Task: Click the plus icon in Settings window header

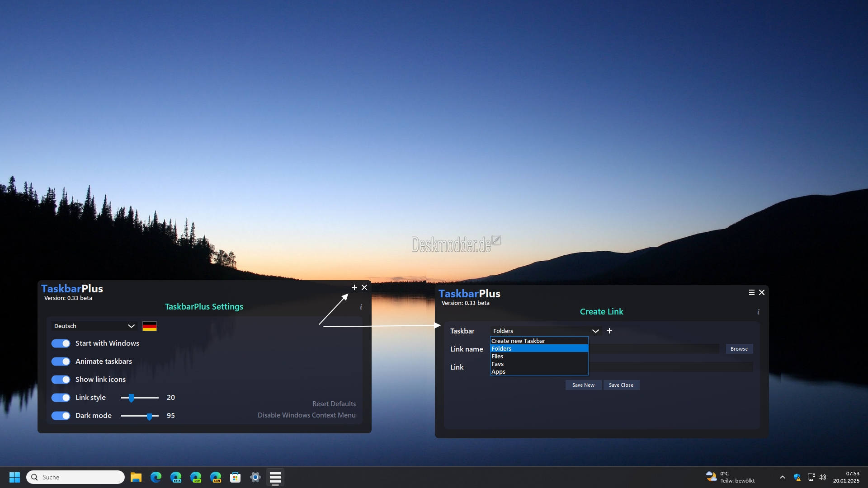Action: [354, 287]
